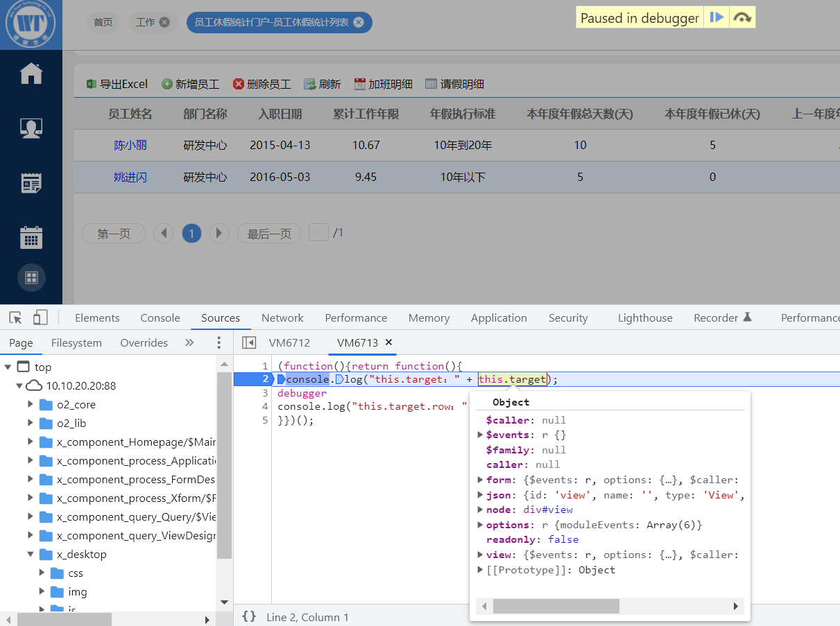Toggle the device toolbar icon
Screen dimensions: 840x626
coord(40,318)
